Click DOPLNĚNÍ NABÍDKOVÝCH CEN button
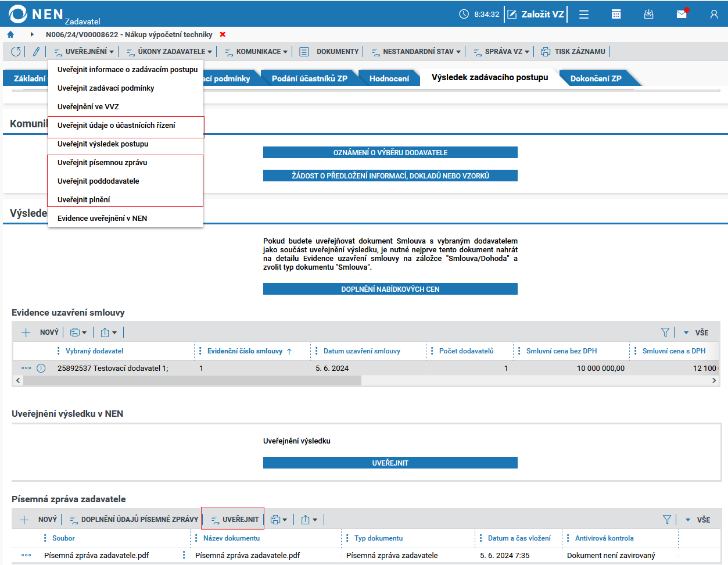The image size is (728, 565). click(390, 289)
